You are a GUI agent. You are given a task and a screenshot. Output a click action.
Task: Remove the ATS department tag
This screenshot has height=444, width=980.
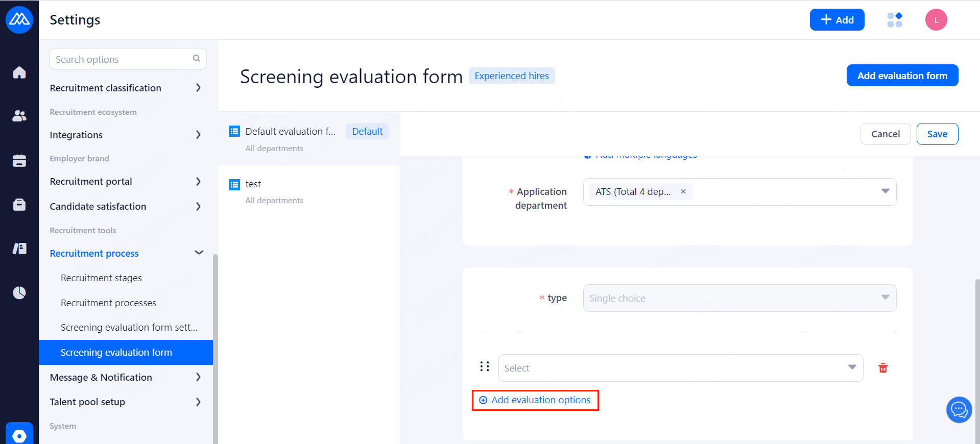point(683,191)
